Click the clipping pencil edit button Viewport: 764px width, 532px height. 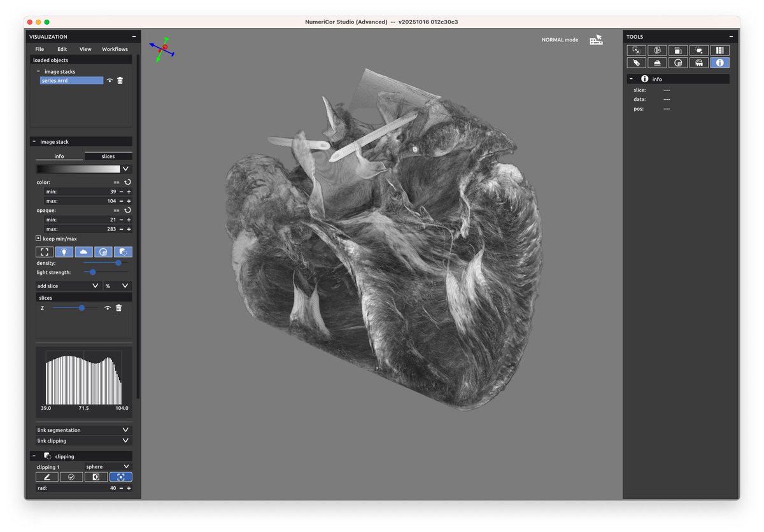[x=47, y=477]
